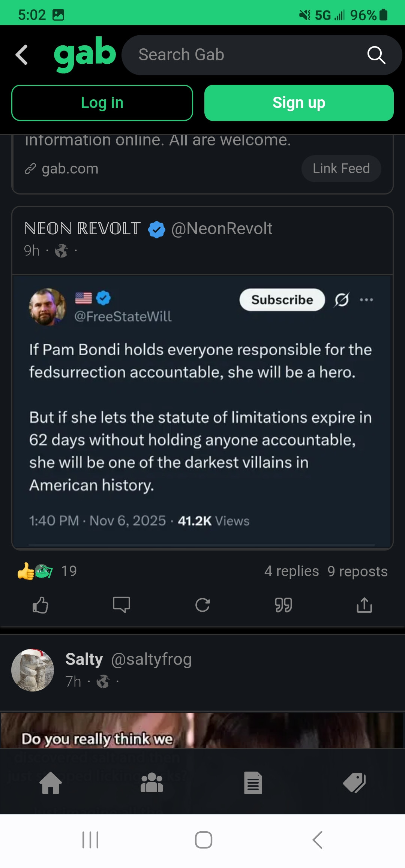Open Salty's profile avatar
The height and width of the screenshot is (868, 405).
[x=33, y=670]
